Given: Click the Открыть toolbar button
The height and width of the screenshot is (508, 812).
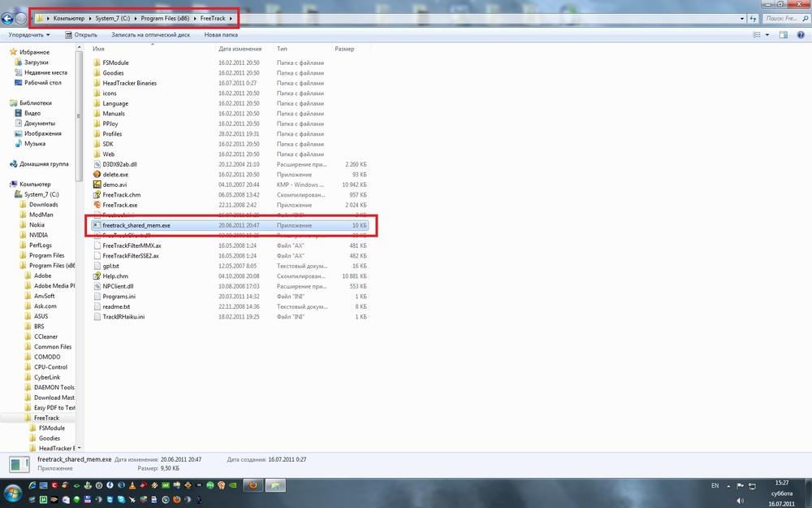Looking at the screenshot, I should click(81, 35).
